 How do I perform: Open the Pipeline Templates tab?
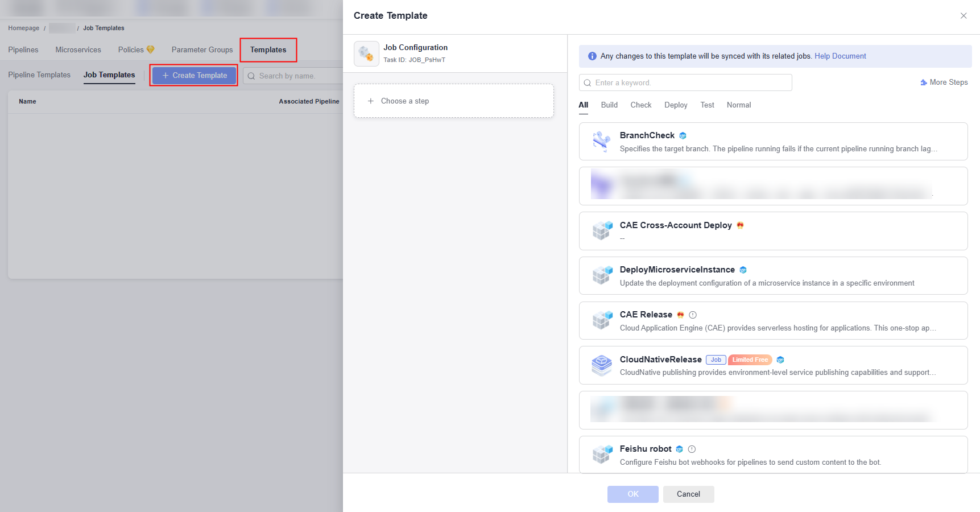(x=39, y=75)
